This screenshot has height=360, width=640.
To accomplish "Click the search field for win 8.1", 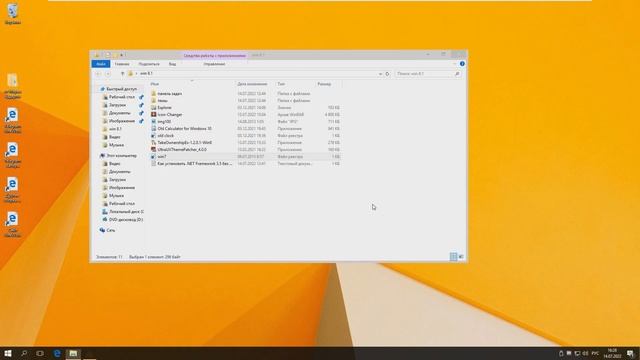I will [x=428, y=74].
